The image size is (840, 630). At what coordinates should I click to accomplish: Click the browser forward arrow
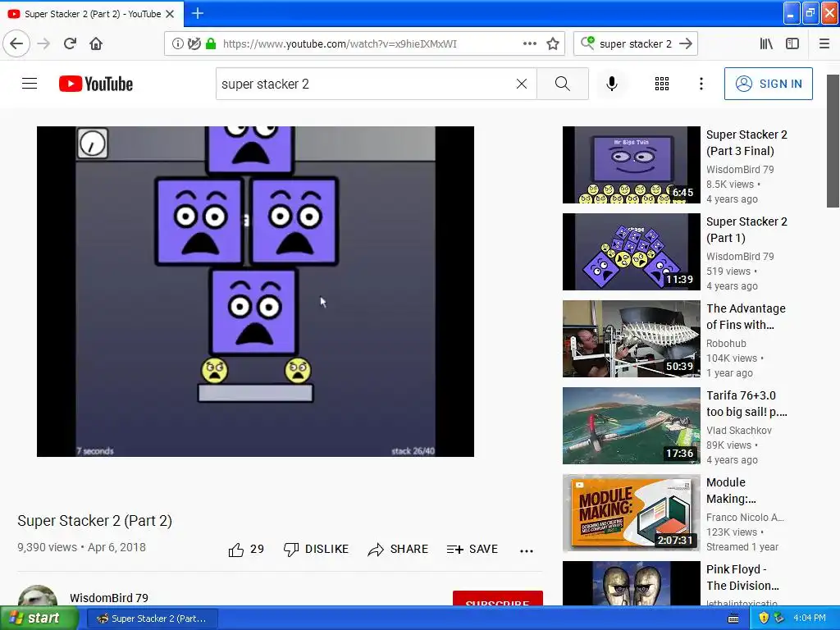(43, 43)
